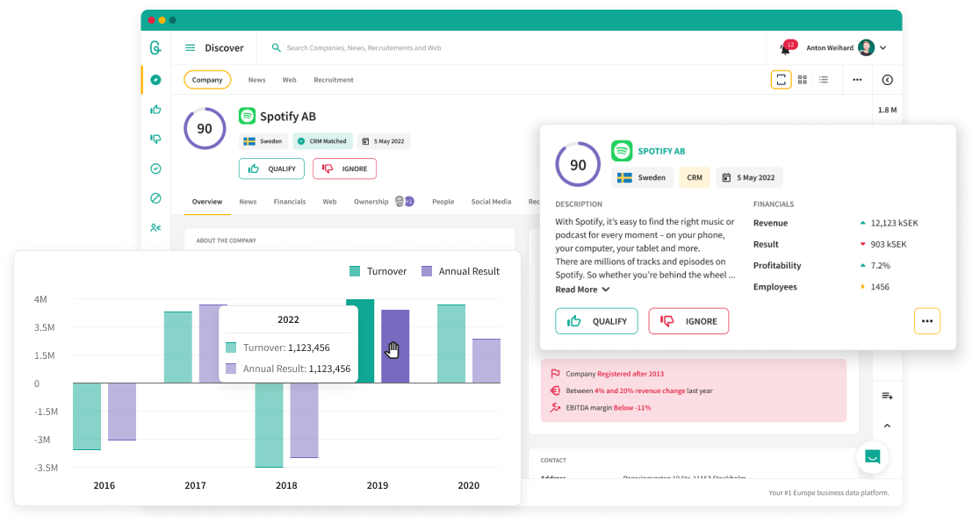Select the News filter beside Company

point(257,80)
